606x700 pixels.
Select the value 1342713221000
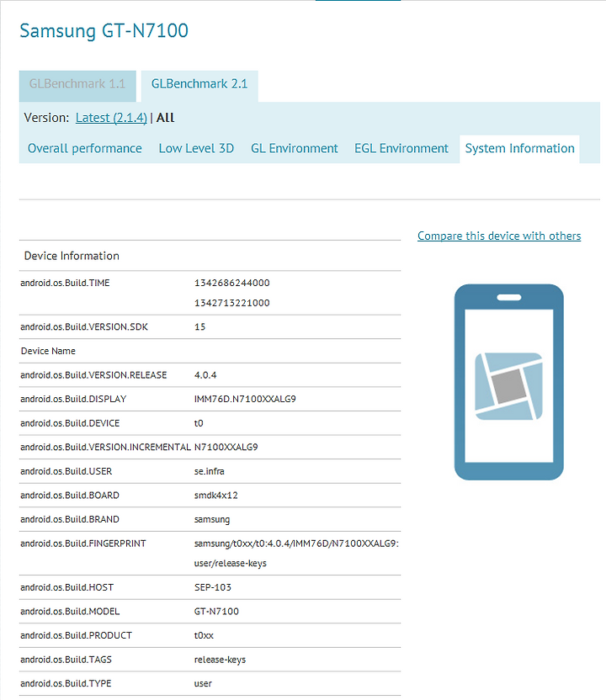[232, 303]
